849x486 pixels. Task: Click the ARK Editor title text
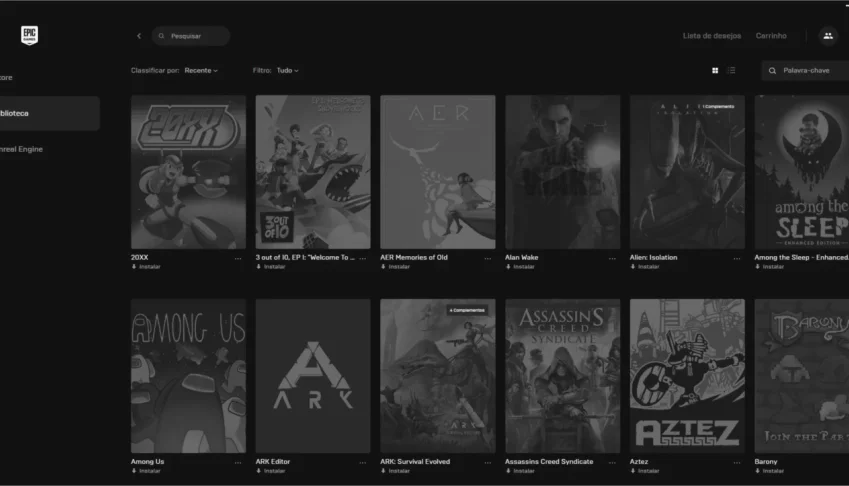[273, 462]
